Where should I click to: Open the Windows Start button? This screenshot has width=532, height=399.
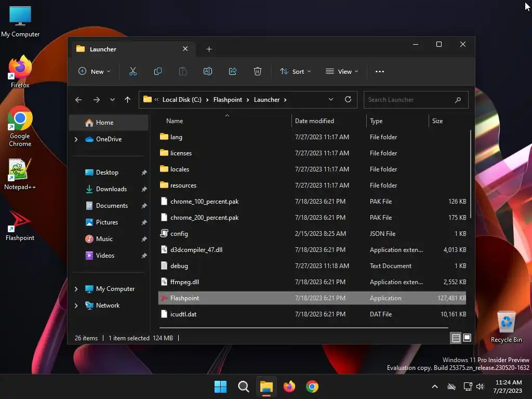coord(220,387)
